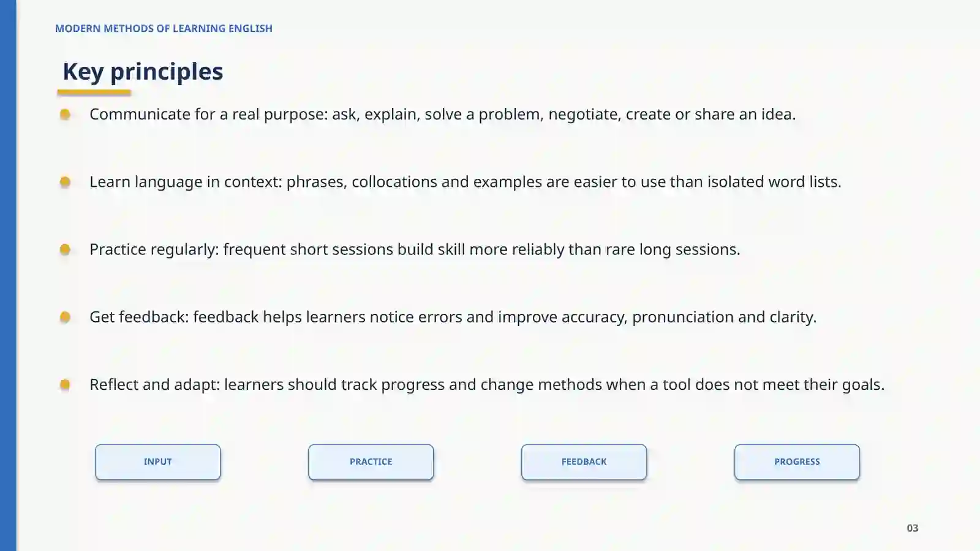Viewport: 980px width, 551px height.
Task: Click the bullet beside Get feedback
Action: [x=65, y=317]
